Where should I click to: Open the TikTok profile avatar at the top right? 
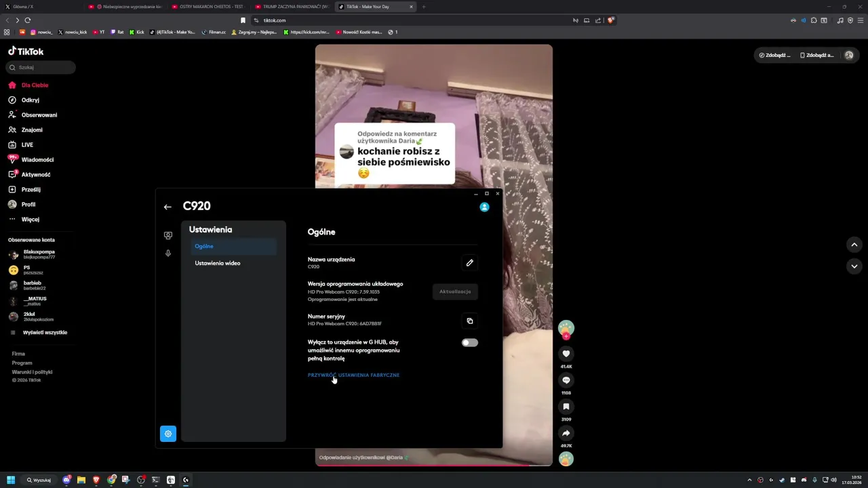849,55
